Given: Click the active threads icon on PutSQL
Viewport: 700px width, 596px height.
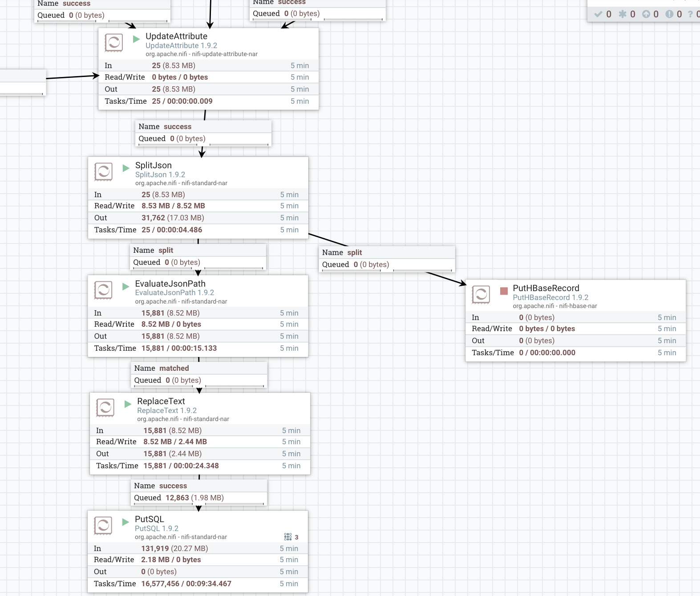Looking at the screenshot, I should point(288,537).
